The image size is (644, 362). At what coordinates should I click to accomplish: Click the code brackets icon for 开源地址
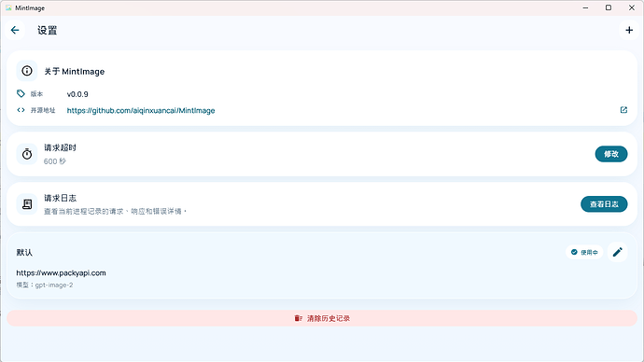pyautogui.click(x=21, y=110)
